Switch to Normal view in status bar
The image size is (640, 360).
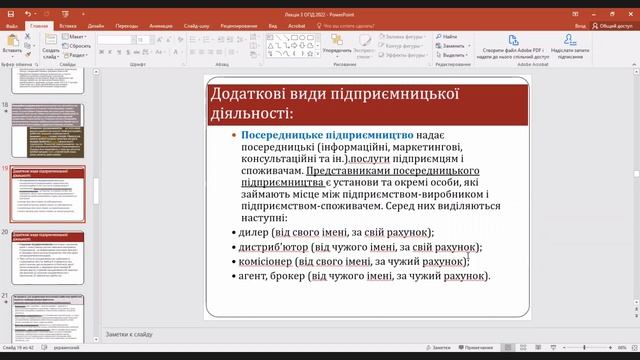click(508, 347)
